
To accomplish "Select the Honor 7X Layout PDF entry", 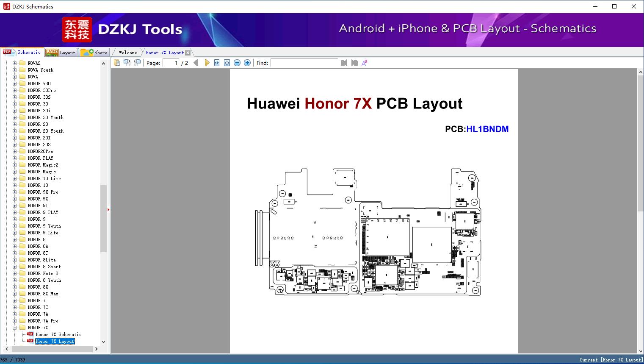I will pos(55,341).
